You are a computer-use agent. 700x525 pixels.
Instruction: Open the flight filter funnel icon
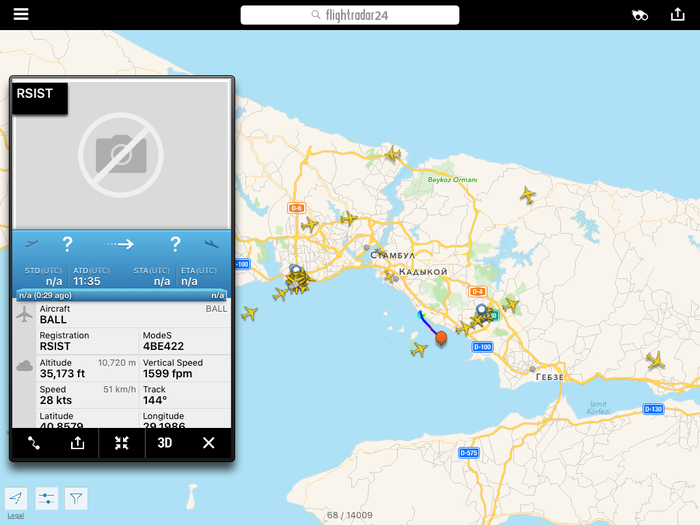click(x=76, y=498)
